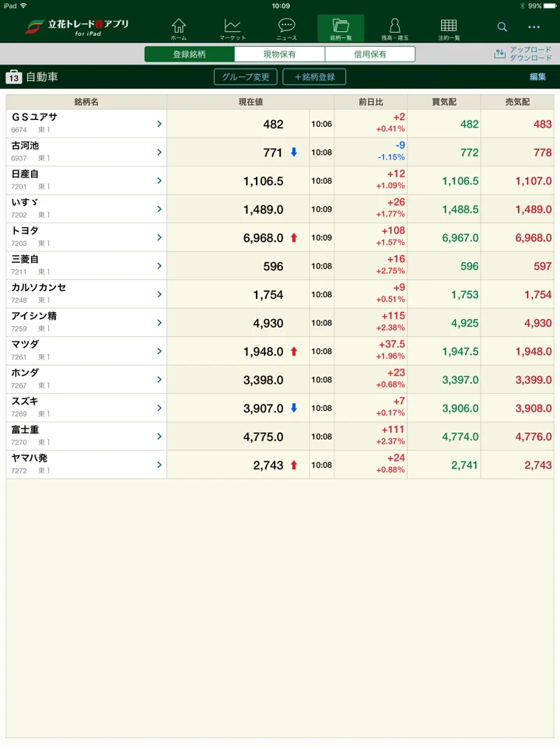Tap いすゞ ask price 1,489.0

(534, 209)
